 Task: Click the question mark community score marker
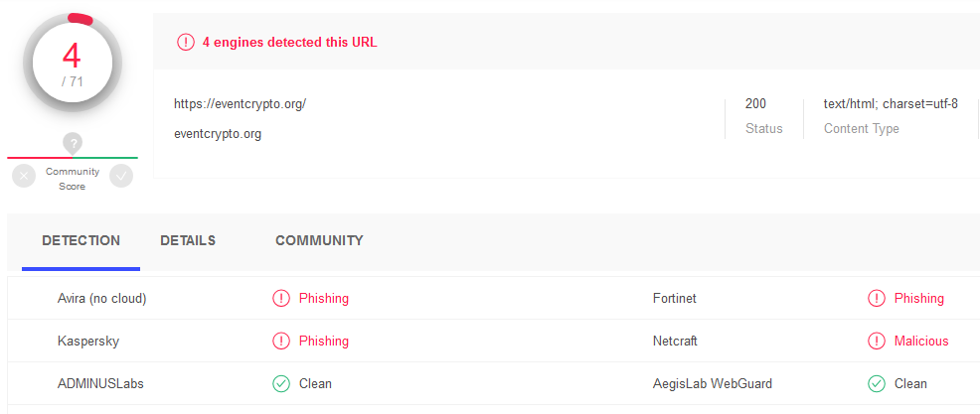73,143
